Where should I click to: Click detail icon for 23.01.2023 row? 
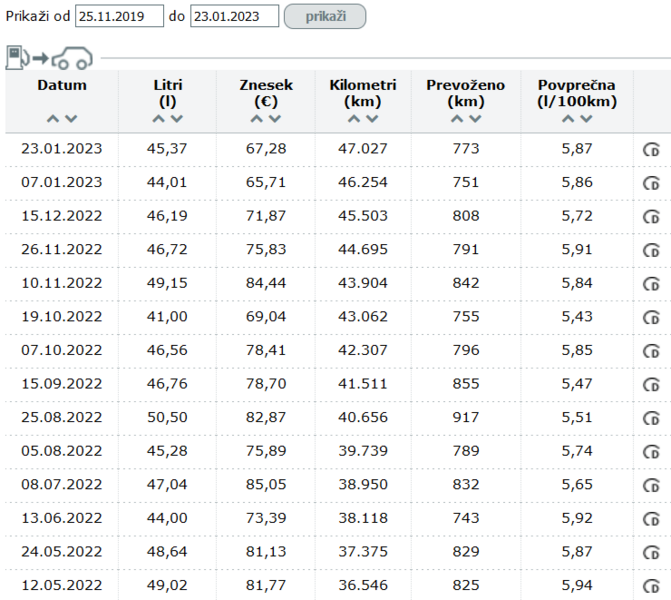click(x=651, y=150)
